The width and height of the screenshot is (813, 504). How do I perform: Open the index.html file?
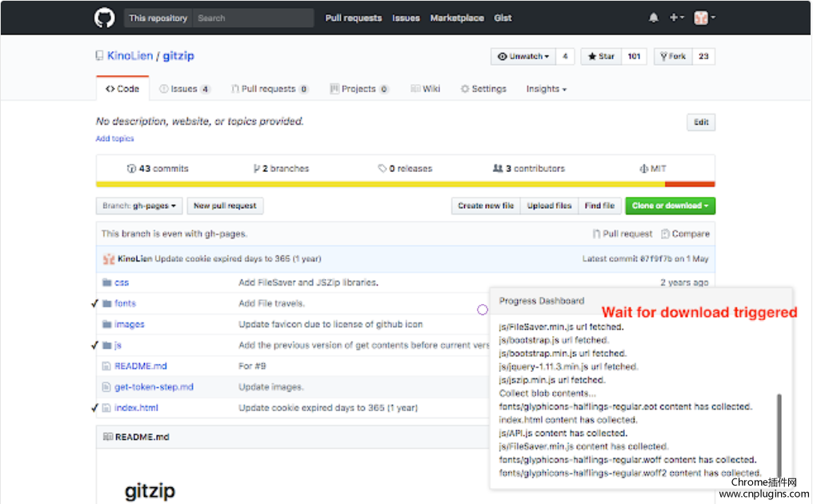point(136,408)
